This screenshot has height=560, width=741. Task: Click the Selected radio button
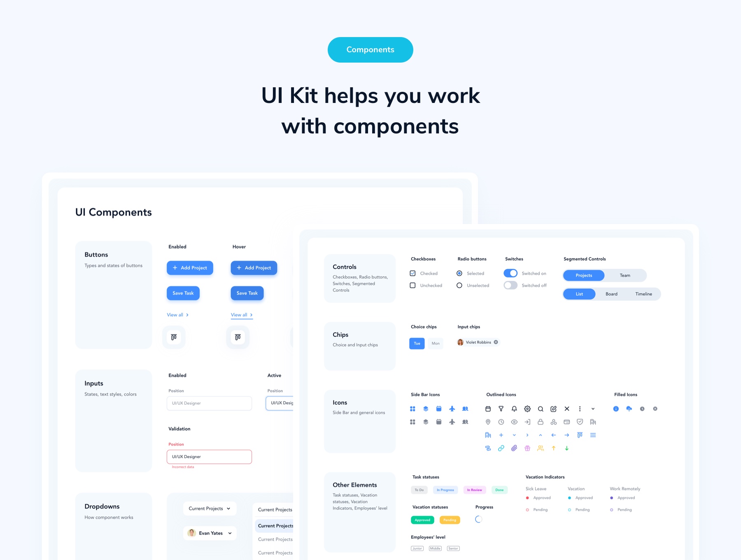point(459,273)
